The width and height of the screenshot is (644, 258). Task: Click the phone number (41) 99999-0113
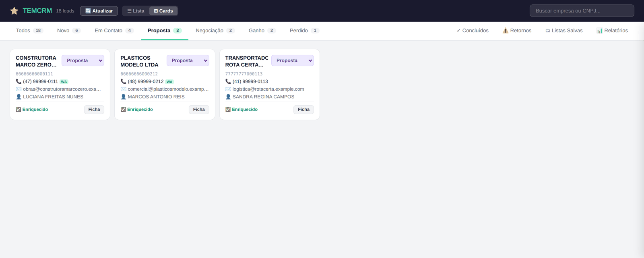[x=250, y=81]
